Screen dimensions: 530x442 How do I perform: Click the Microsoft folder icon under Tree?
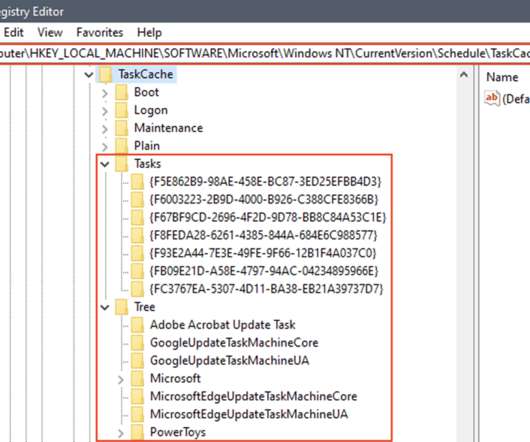pos(137,379)
